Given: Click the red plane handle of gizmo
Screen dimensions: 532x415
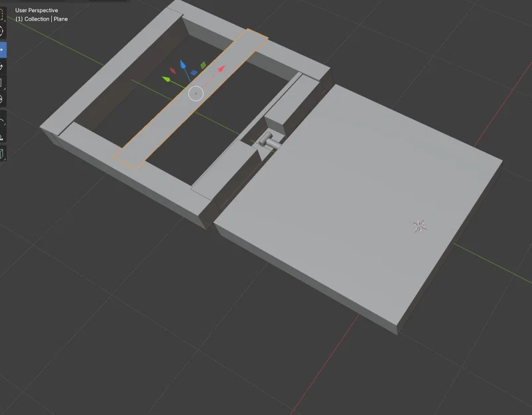Looking at the screenshot, I should click(172, 70).
